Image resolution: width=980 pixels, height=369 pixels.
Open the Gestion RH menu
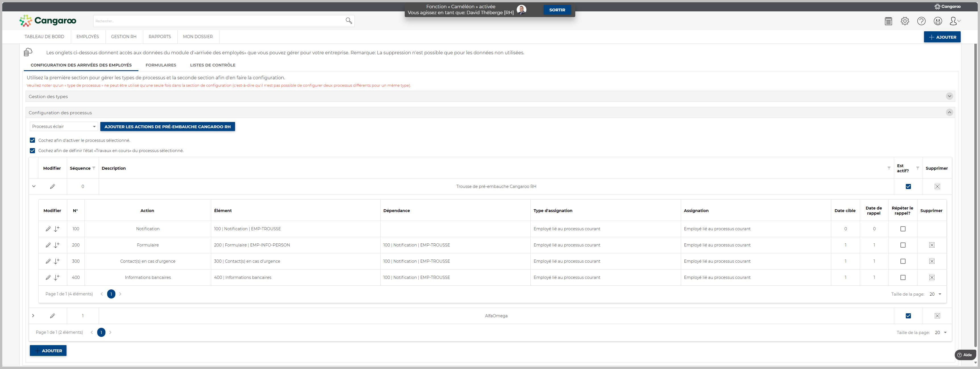pyautogui.click(x=123, y=36)
